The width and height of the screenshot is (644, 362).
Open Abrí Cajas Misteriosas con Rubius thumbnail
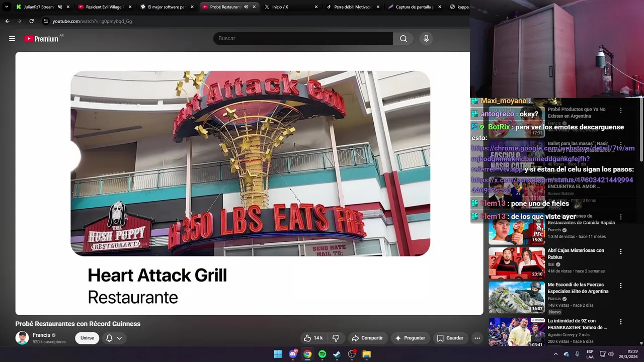(x=517, y=262)
